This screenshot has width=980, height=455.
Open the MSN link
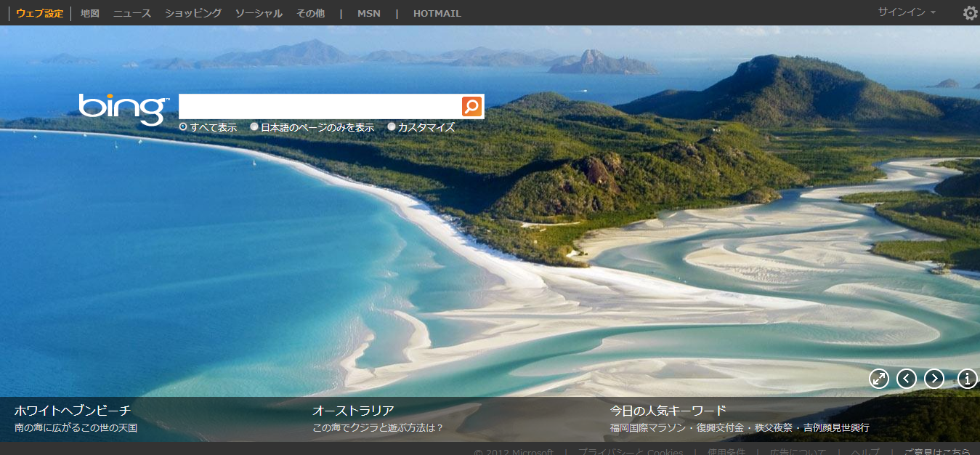(x=368, y=13)
